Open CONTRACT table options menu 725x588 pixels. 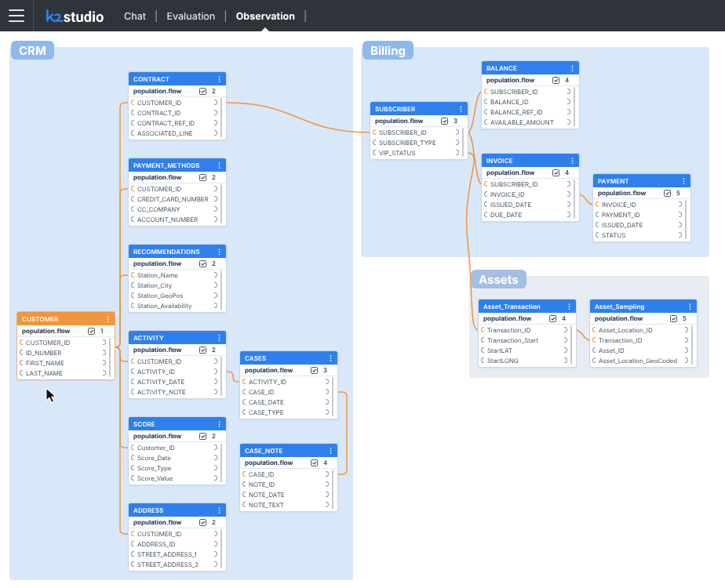click(219, 79)
